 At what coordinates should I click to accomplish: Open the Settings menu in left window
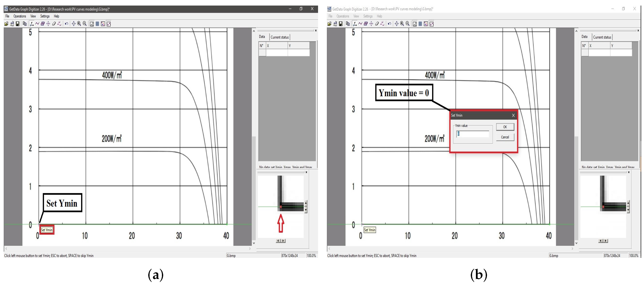45,16
